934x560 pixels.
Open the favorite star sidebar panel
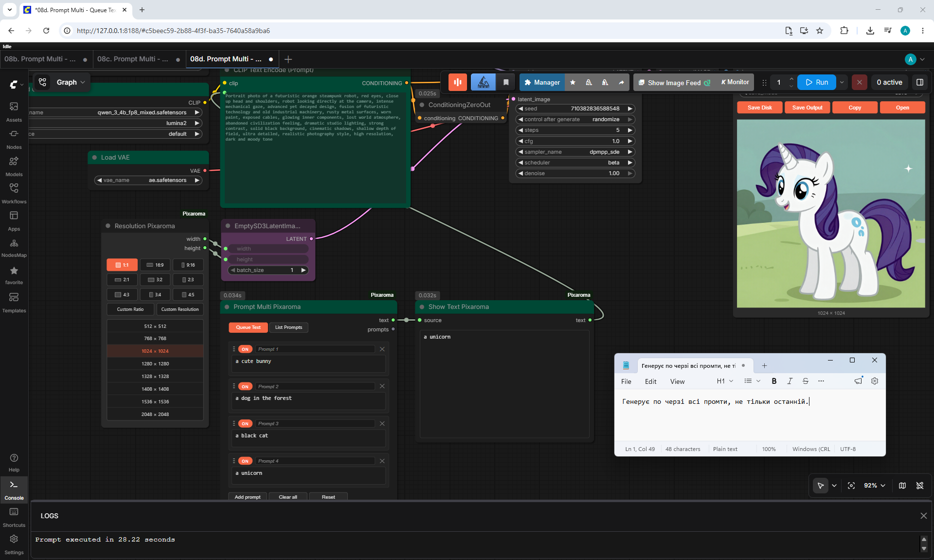(14, 275)
